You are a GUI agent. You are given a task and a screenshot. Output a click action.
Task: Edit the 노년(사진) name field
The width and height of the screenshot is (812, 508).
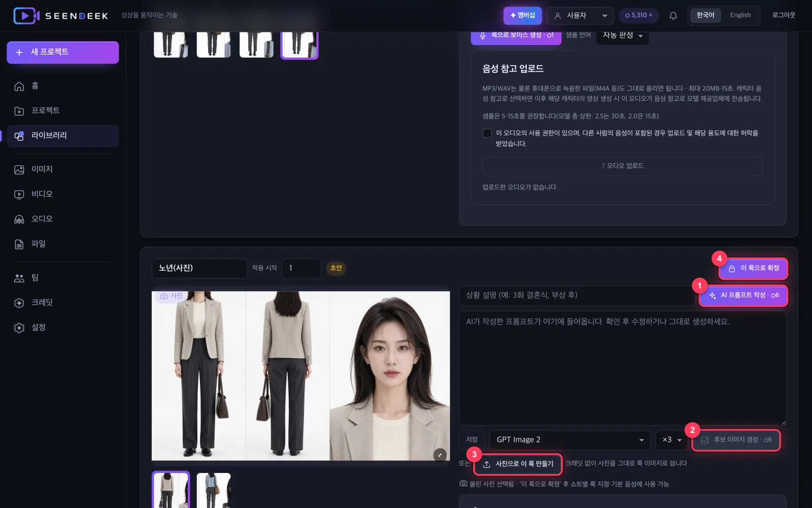click(x=199, y=268)
